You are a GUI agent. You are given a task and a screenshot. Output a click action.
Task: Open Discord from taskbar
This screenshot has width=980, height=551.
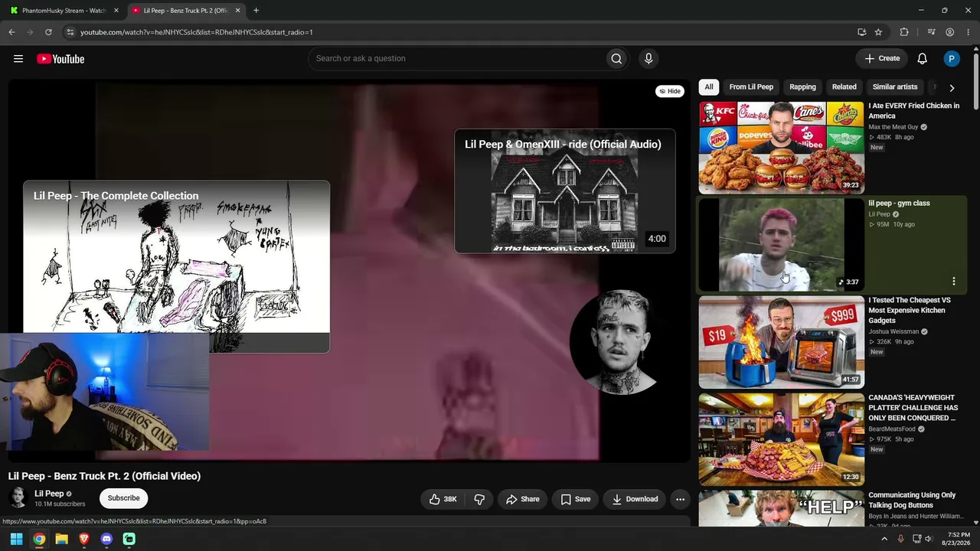[x=106, y=539]
